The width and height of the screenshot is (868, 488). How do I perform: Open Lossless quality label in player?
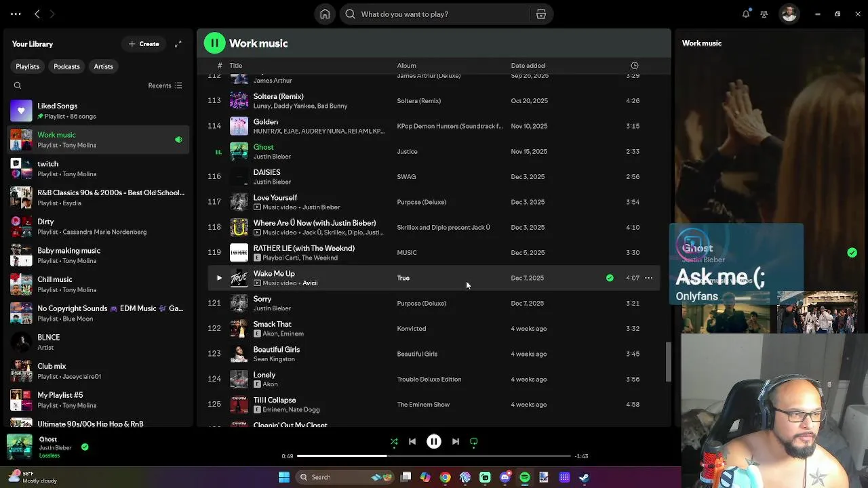pyautogui.click(x=50, y=455)
